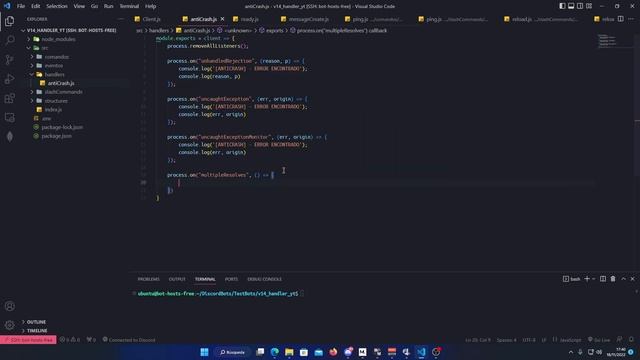This screenshot has width=640, height=360.
Task: Open the Source Control view
Action: click(x=9, y=60)
